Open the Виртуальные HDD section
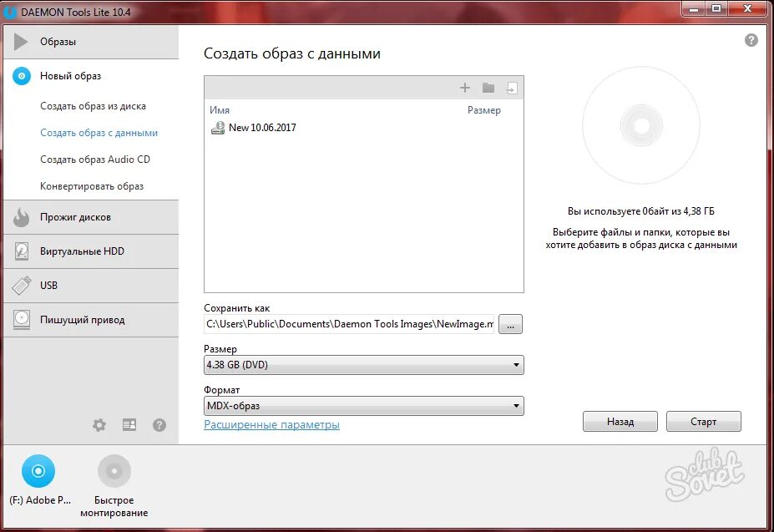 tap(91, 251)
